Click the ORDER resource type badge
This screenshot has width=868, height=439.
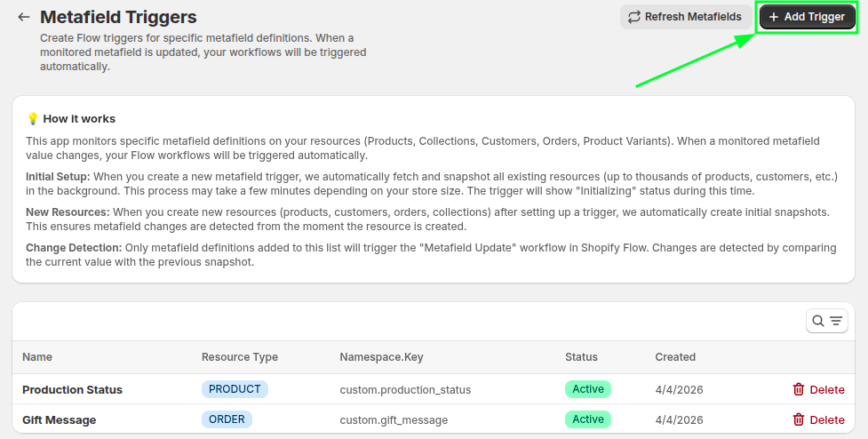pos(227,419)
